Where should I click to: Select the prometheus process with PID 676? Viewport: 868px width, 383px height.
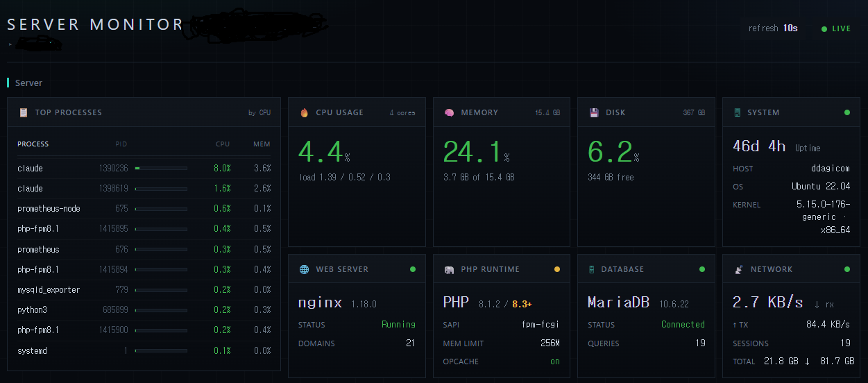pos(144,250)
